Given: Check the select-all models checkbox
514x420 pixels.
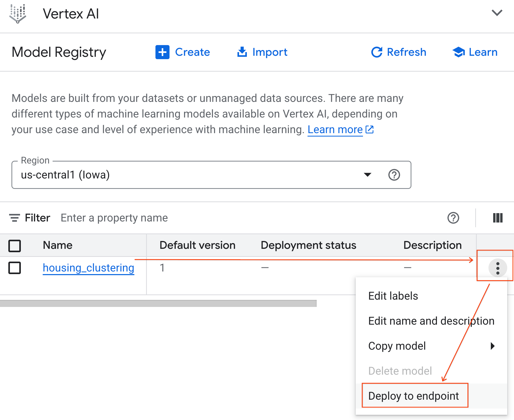Looking at the screenshot, I should (x=15, y=245).
